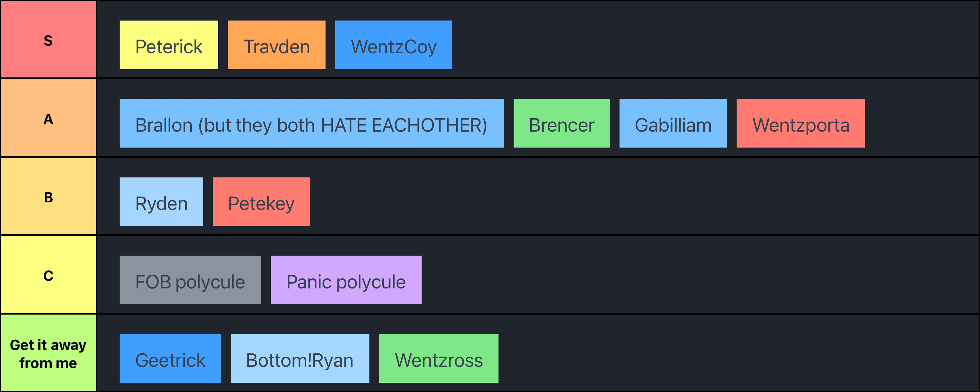Image resolution: width=980 pixels, height=392 pixels.
Task: Click the green Brencer tile
Action: click(x=561, y=123)
